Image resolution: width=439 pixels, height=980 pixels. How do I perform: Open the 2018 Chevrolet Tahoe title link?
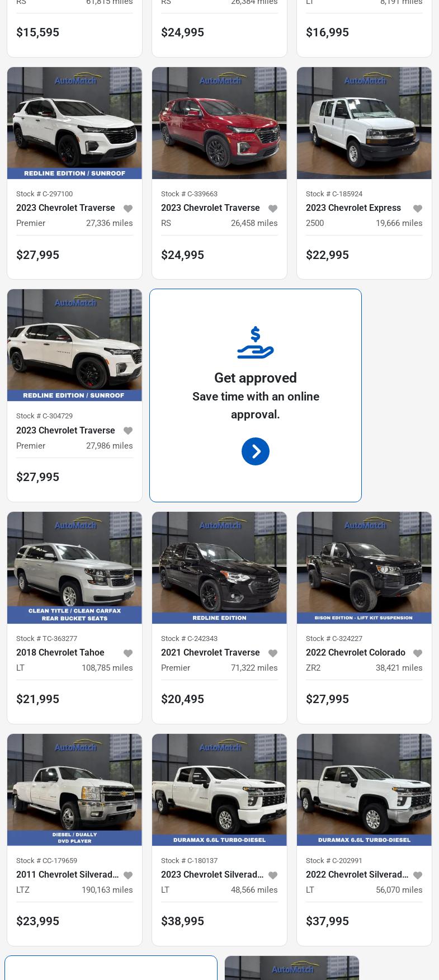point(60,653)
